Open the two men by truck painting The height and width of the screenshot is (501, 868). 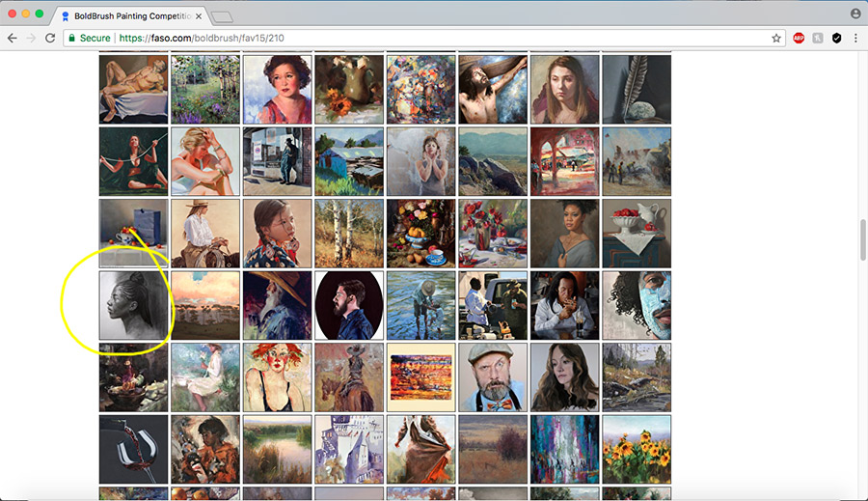pos(493,305)
